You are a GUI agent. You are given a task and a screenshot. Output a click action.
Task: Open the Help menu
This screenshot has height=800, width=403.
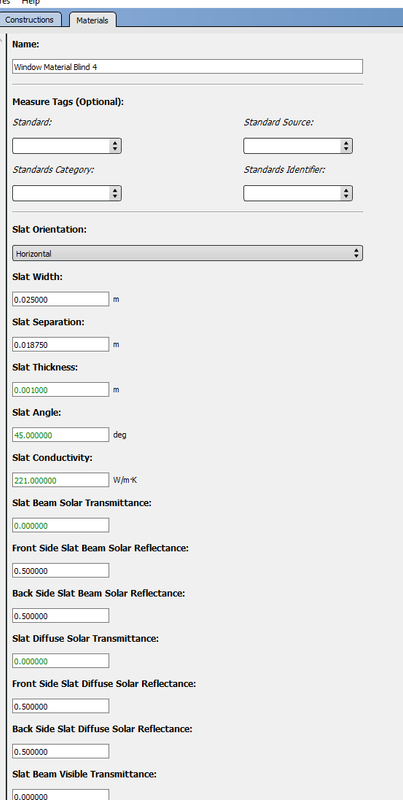point(31,3)
